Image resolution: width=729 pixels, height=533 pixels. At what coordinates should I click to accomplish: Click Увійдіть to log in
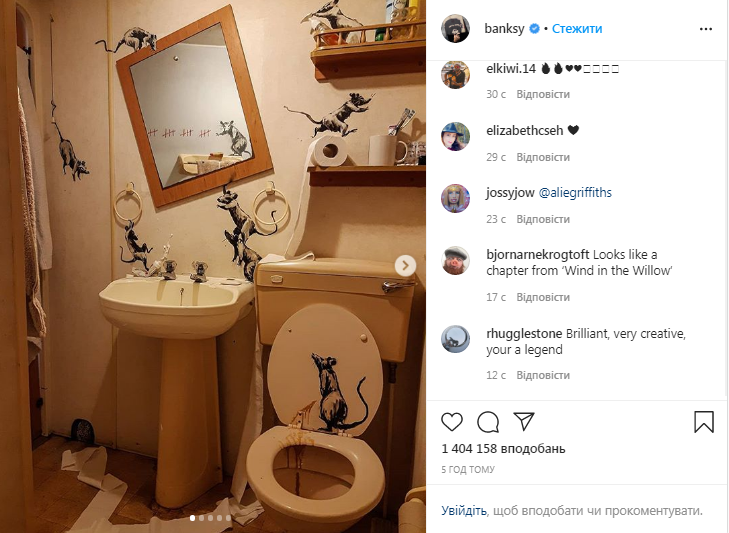pos(464,510)
